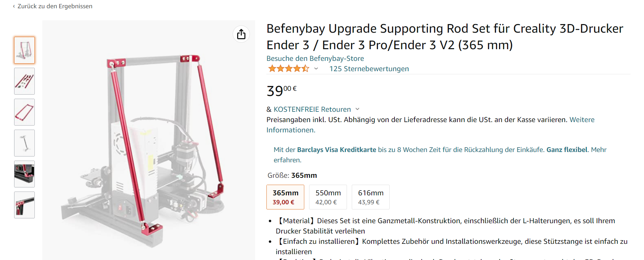Choose the 550mm size option
The width and height of the screenshot is (644, 260).
[x=328, y=197]
